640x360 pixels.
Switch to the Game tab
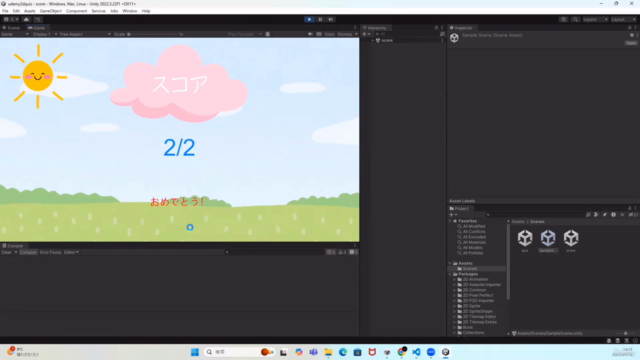(x=37, y=28)
